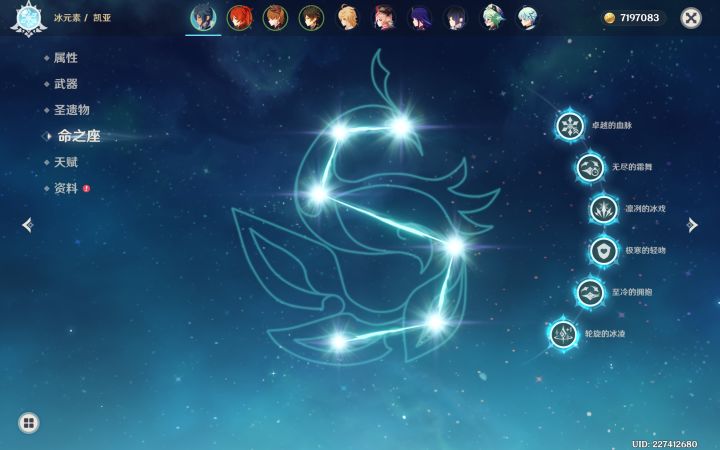Switch to the orange-brown haired avatar with green ring
The image size is (720, 450).
[275, 18]
